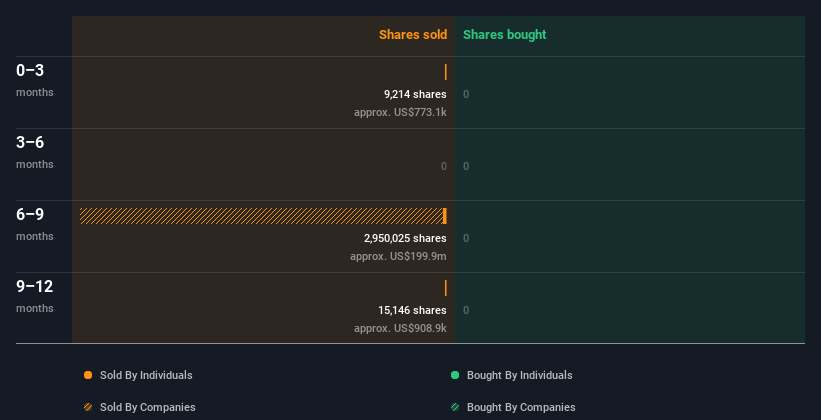This screenshot has width=821, height=420.
Task: Click the orange bar marker in 9–12 months row
Action: (x=445, y=288)
